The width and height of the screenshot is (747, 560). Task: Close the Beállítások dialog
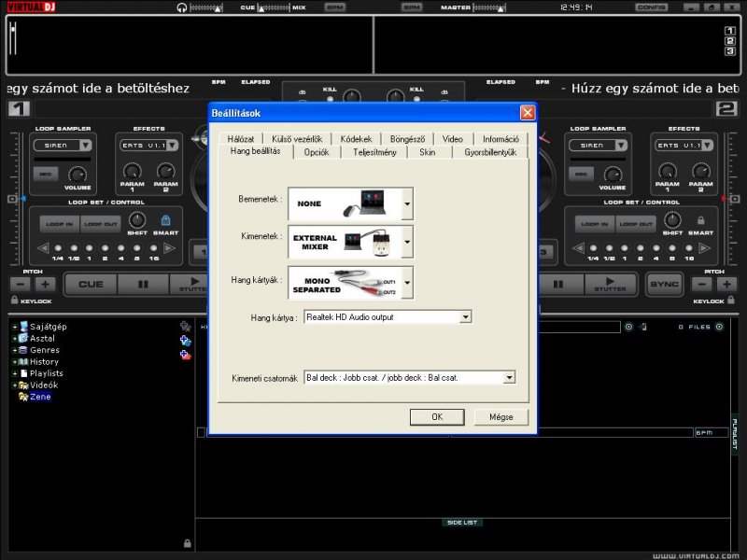pos(528,113)
